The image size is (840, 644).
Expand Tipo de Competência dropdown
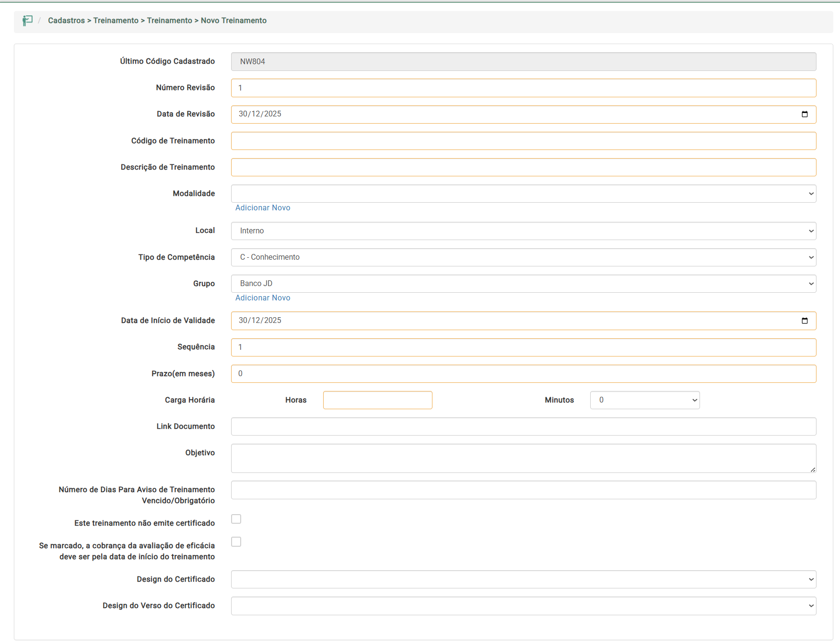pyautogui.click(x=523, y=257)
